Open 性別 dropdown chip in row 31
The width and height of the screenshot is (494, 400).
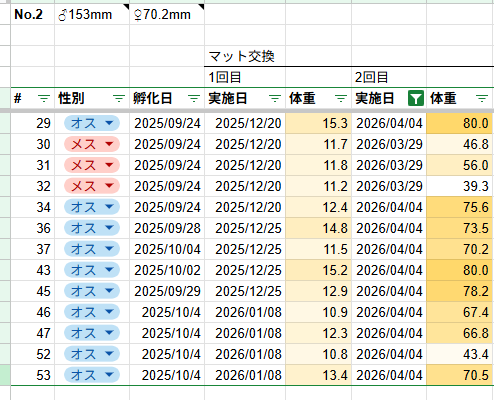coord(92,165)
